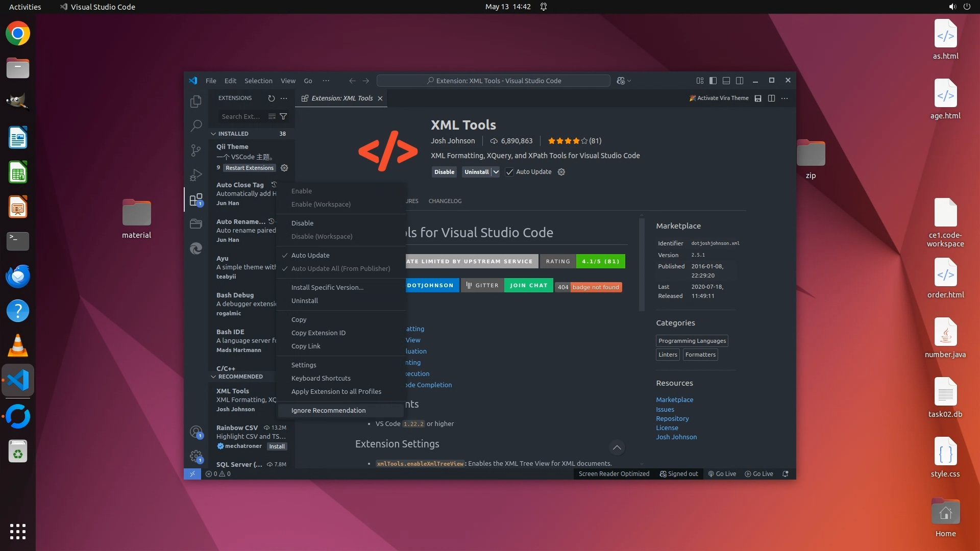Open Run and Debug view icon
This screenshot has height=551, width=980.
196,175
